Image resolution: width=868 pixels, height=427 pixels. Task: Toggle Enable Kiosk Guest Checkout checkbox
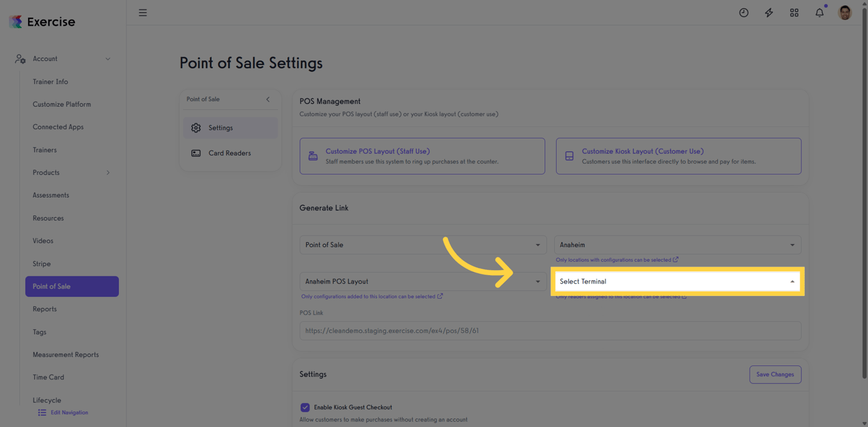pos(305,407)
